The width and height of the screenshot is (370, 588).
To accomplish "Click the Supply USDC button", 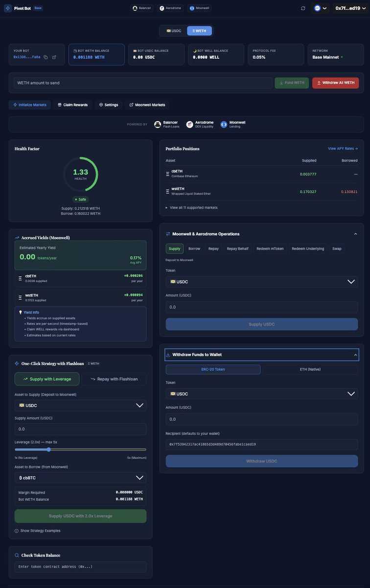I will 262,324.
